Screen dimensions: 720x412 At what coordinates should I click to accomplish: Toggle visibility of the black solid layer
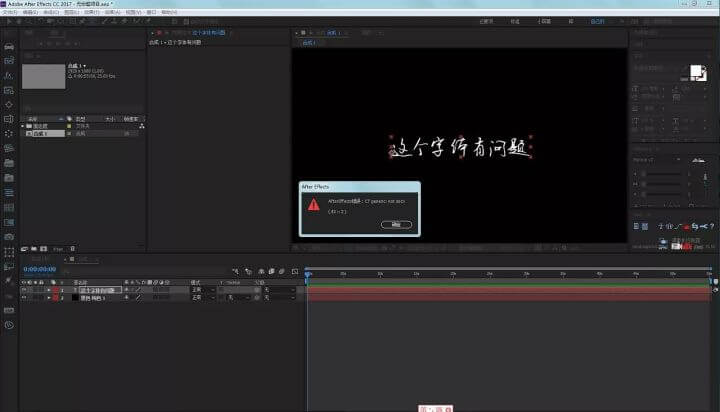(x=24, y=298)
